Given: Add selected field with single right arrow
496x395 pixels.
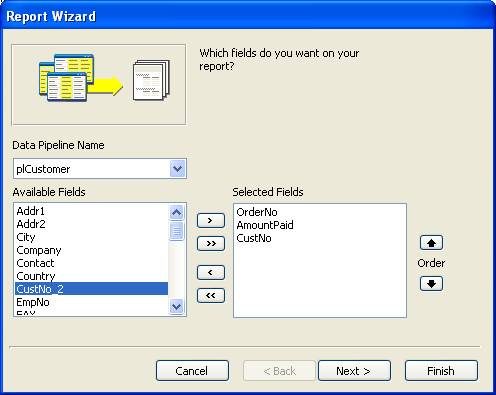Looking at the screenshot, I should [x=211, y=221].
